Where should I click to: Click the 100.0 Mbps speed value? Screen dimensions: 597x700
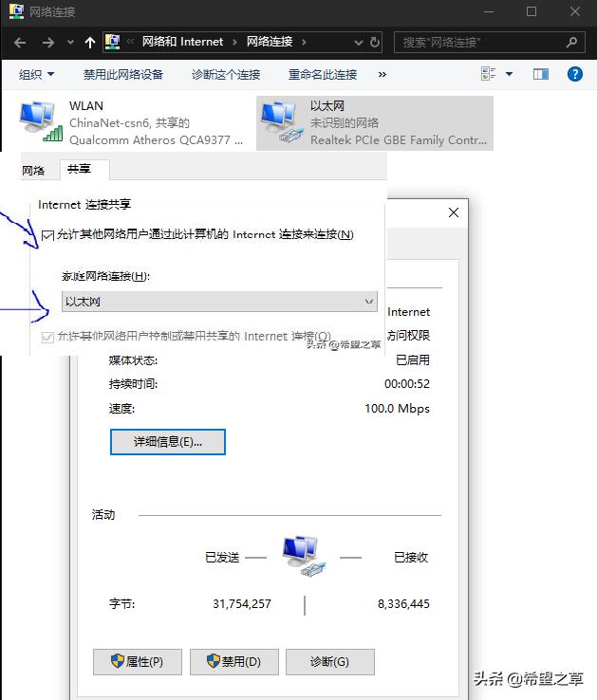pos(397,409)
